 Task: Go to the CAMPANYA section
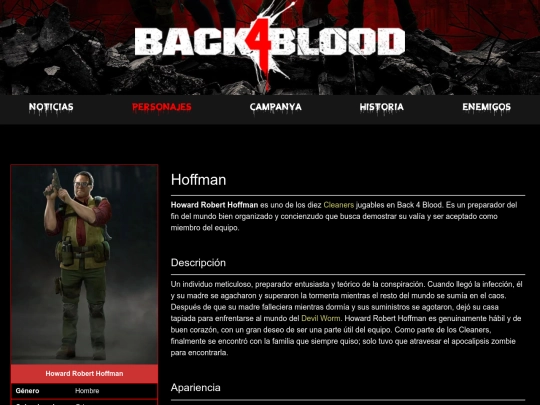276,107
